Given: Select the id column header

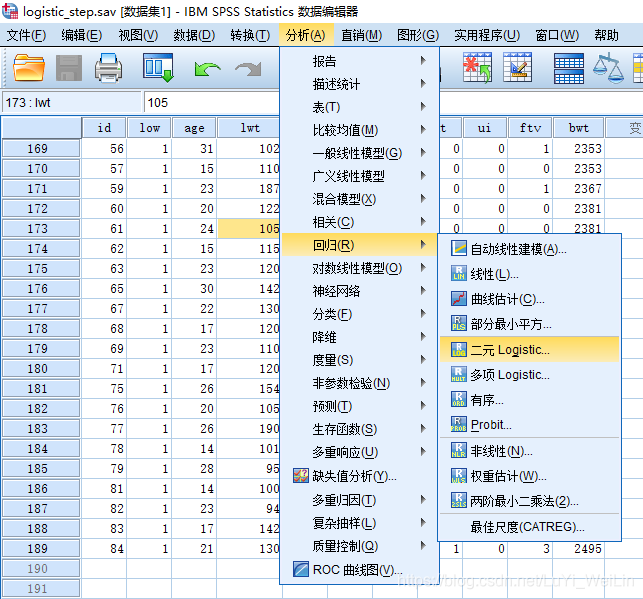Looking at the screenshot, I should pyautogui.click(x=104, y=128).
